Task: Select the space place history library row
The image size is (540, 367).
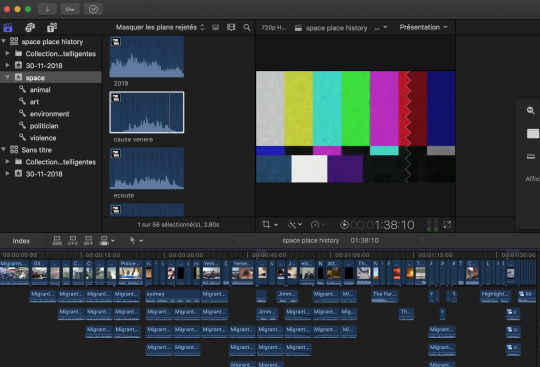Action: coord(51,41)
